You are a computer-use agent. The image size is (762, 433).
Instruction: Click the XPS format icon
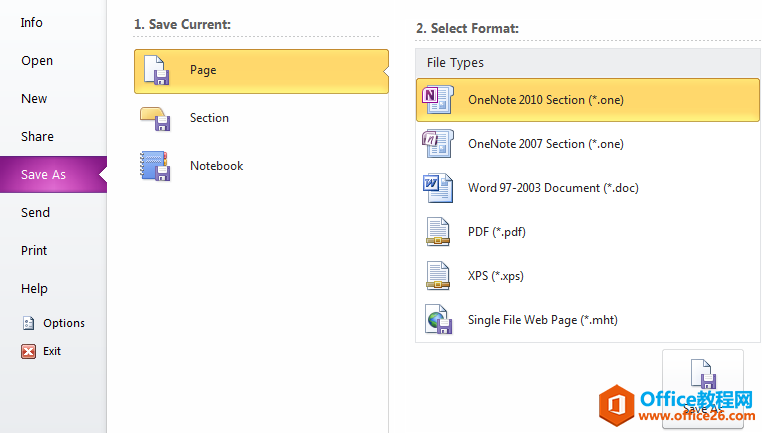(438, 276)
